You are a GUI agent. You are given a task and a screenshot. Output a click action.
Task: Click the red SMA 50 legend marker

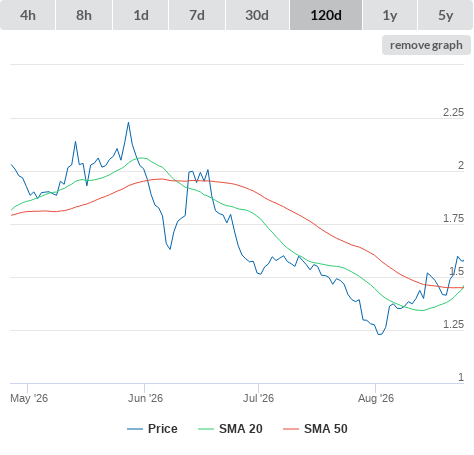pos(291,429)
